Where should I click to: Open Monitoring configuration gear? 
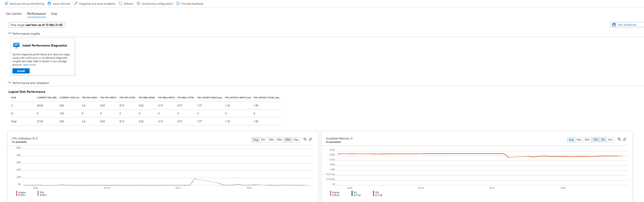point(138,4)
